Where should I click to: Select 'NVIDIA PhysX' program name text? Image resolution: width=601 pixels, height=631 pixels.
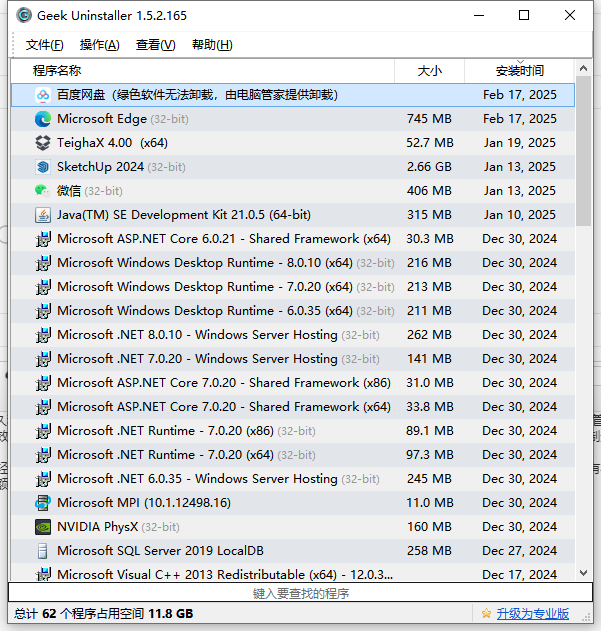[x=98, y=527]
